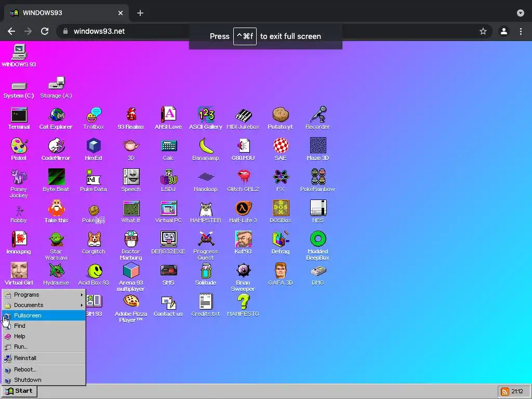Viewport: 532px width, 399px height.
Task: Open Modded BeepBox green ring icon
Action: pyautogui.click(x=317, y=246)
